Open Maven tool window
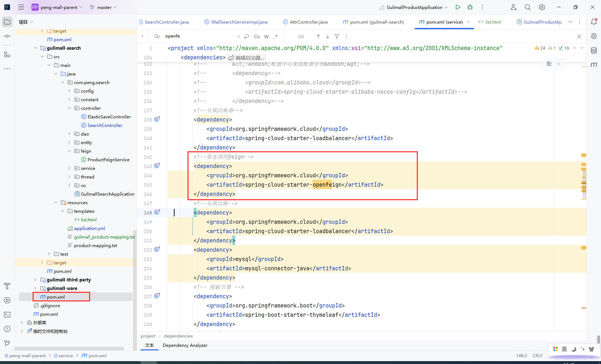Screen dimensions: 601x364 pos(594,65)
